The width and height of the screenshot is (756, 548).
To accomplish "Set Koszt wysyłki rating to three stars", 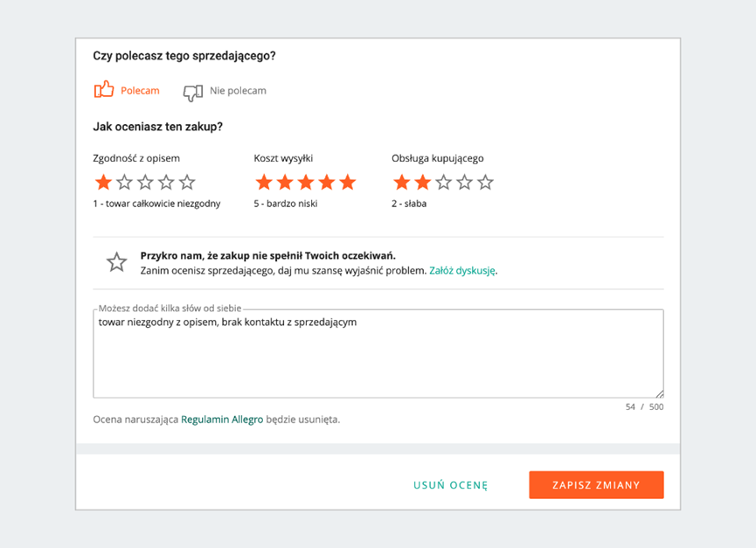I will tap(306, 182).
